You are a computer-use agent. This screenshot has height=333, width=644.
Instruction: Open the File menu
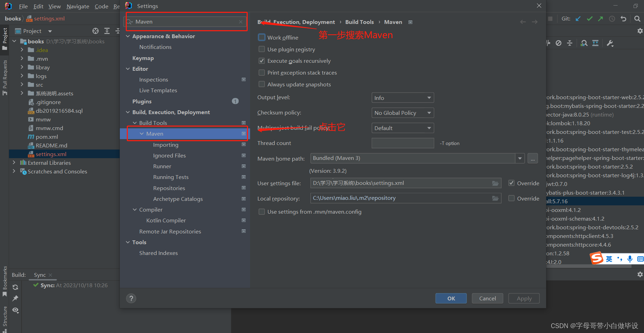pos(23,6)
